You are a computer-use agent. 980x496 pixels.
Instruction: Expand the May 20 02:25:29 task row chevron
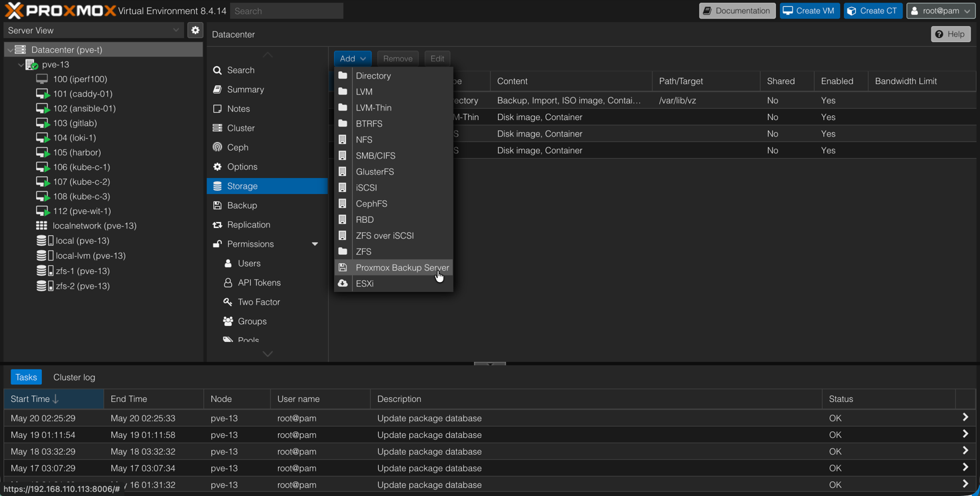[x=965, y=417]
